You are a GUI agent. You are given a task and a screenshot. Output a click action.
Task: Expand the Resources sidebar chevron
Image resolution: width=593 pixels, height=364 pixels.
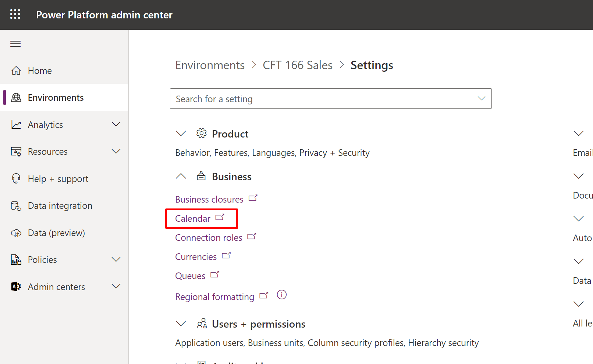click(x=116, y=151)
